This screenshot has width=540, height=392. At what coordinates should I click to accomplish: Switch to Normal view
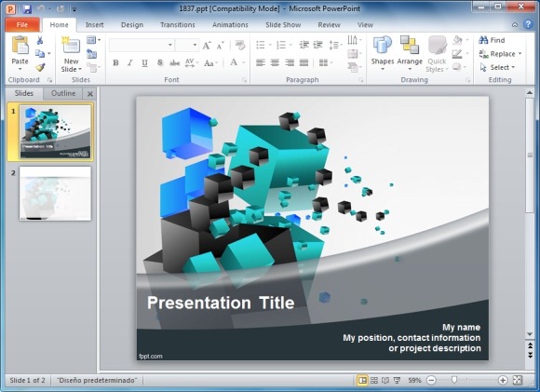point(362,380)
